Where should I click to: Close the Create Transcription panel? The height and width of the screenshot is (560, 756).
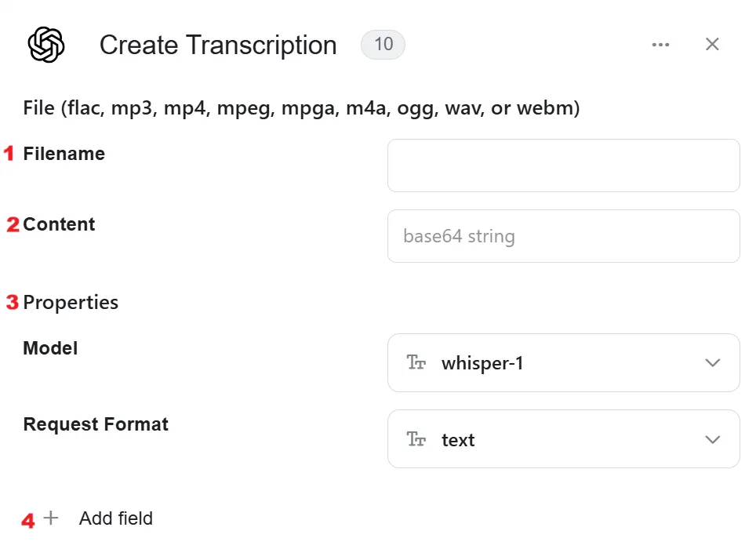(x=712, y=45)
